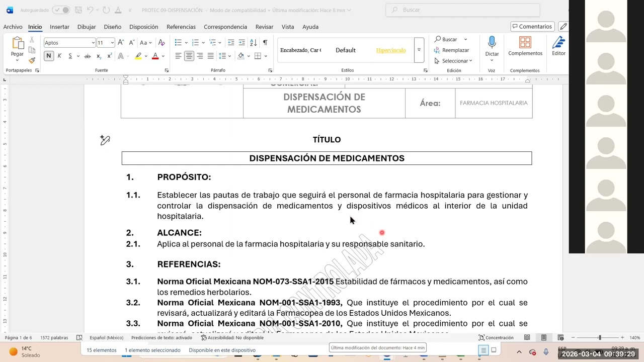Open the quick access toolbar customize arrow
Viewport: 644px width, 362px height.
coord(130,10)
